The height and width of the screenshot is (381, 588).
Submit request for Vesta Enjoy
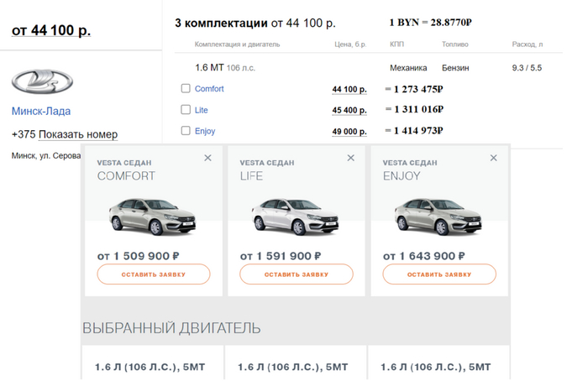click(439, 274)
